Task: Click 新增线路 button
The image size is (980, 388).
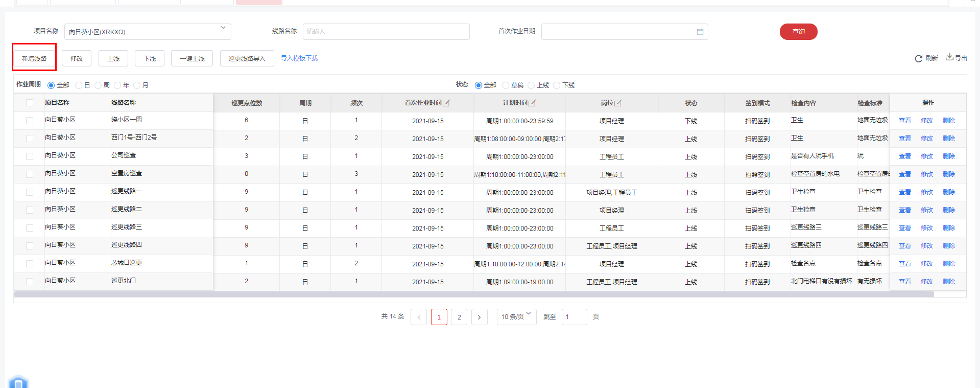Action: click(x=34, y=58)
